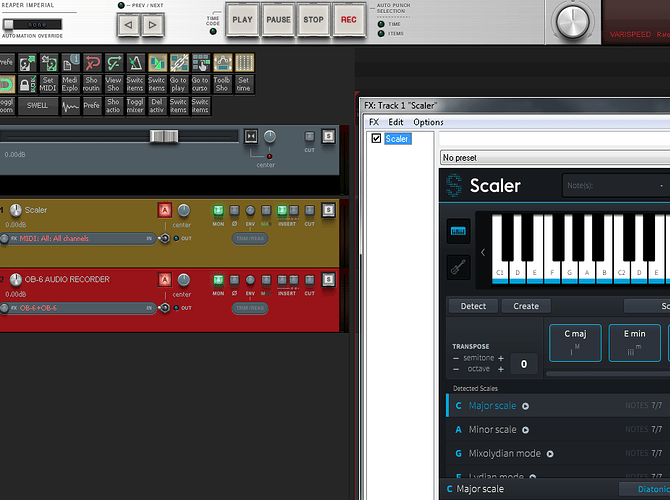670x500 pixels.
Task: Select the C Major scale row
Action: click(x=558, y=406)
